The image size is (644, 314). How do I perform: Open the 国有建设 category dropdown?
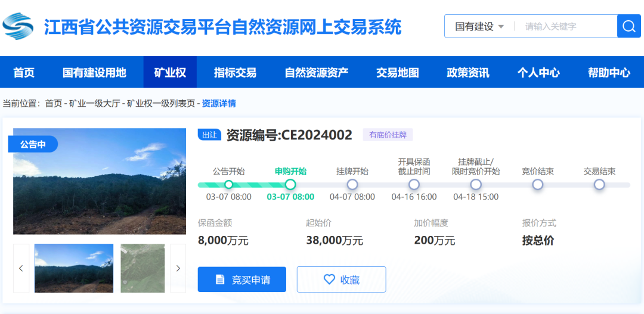pos(479,26)
